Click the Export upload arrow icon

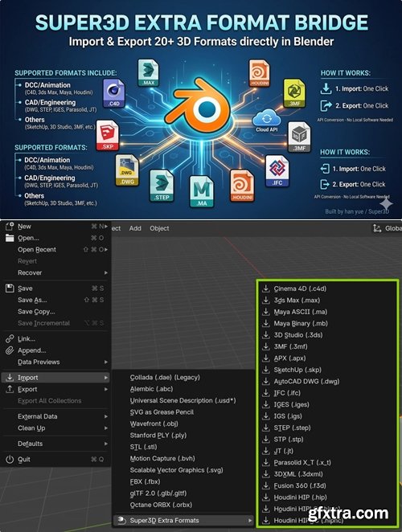point(10,389)
